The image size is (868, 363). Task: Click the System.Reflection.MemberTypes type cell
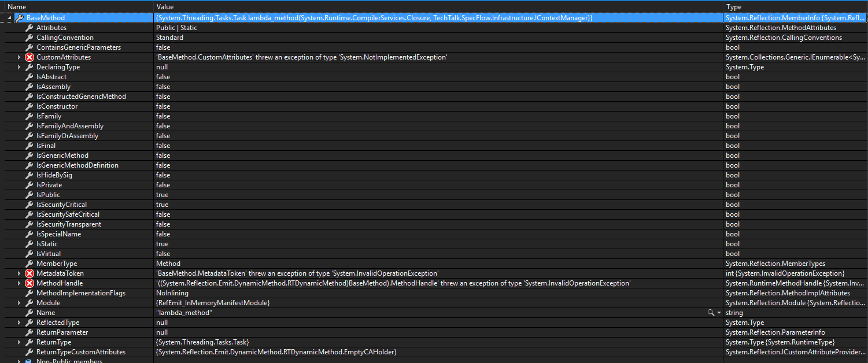click(x=775, y=264)
